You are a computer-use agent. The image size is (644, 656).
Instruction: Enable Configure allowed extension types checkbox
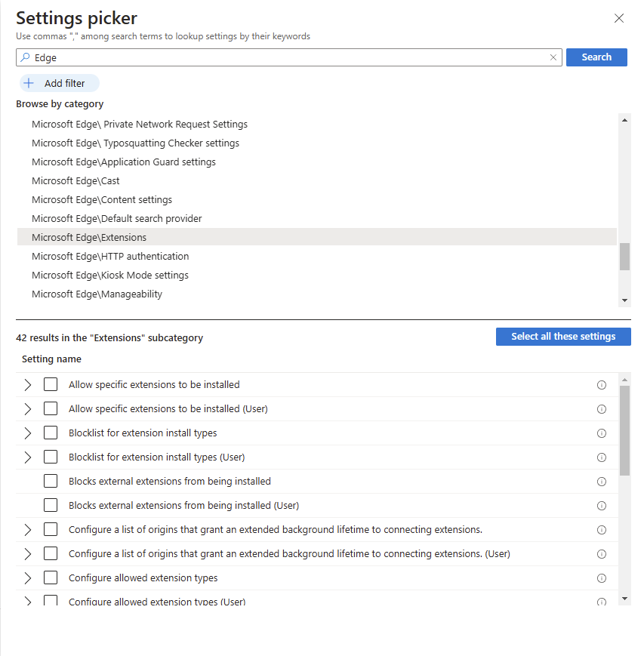51,577
